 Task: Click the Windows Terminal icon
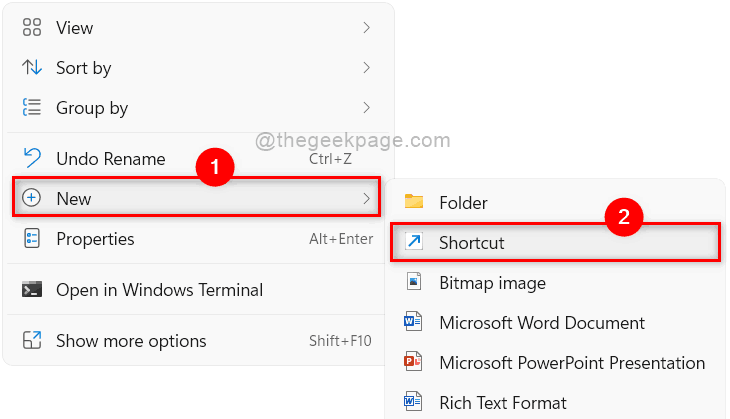tap(32, 290)
